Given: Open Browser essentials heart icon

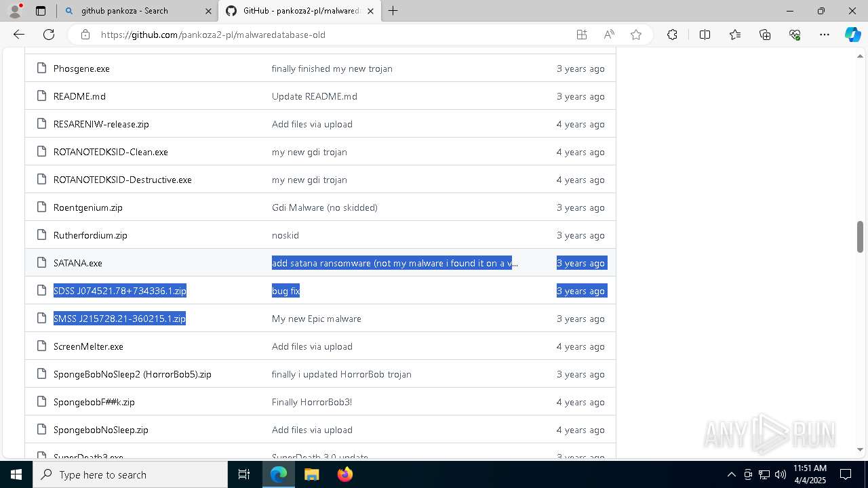Looking at the screenshot, I should (795, 35).
